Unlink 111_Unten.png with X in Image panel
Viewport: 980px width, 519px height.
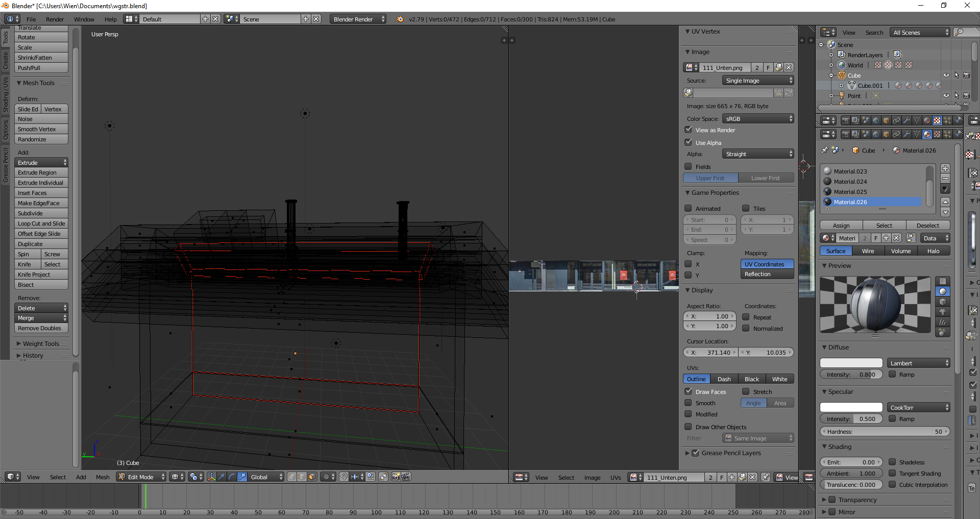[x=789, y=67]
